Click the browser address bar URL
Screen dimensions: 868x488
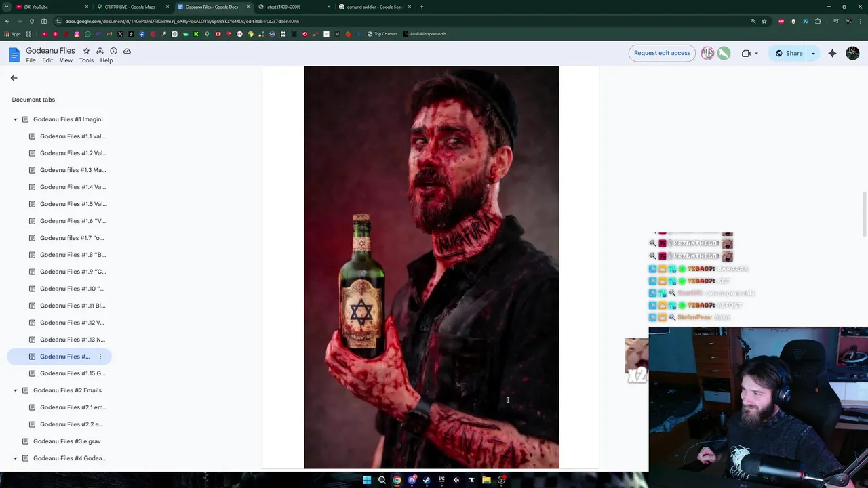pyautogui.click(x=182, y=21)
